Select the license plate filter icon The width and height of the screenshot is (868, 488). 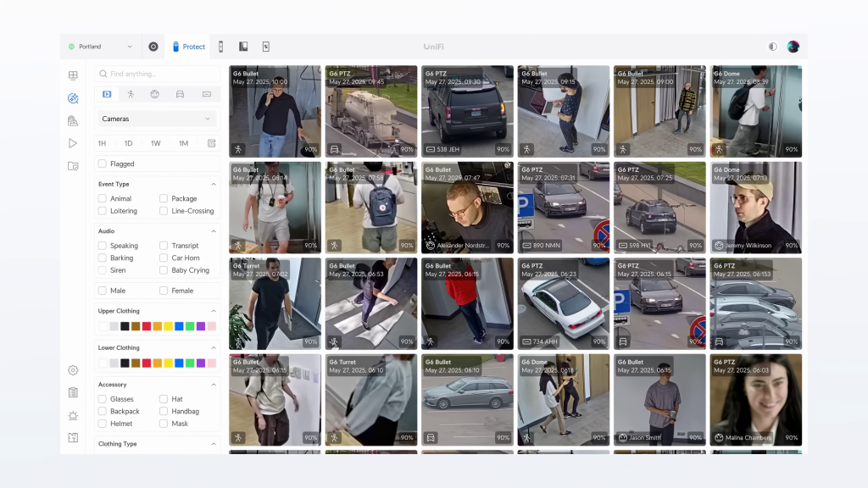pyautogui.click(x=206, y=94)
